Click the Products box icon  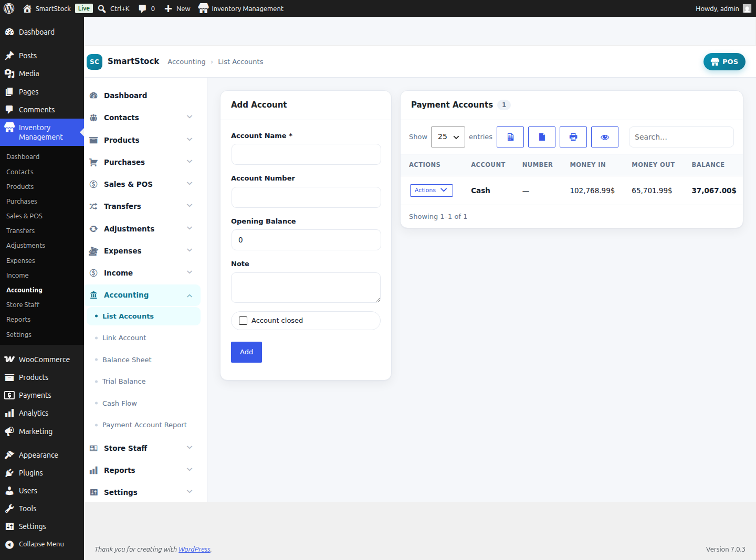[x=93, y=140]
